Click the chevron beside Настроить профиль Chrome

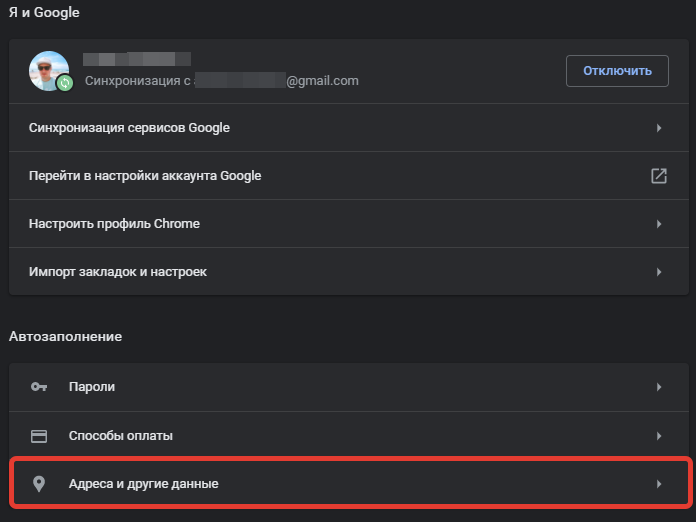pos(659,224)
